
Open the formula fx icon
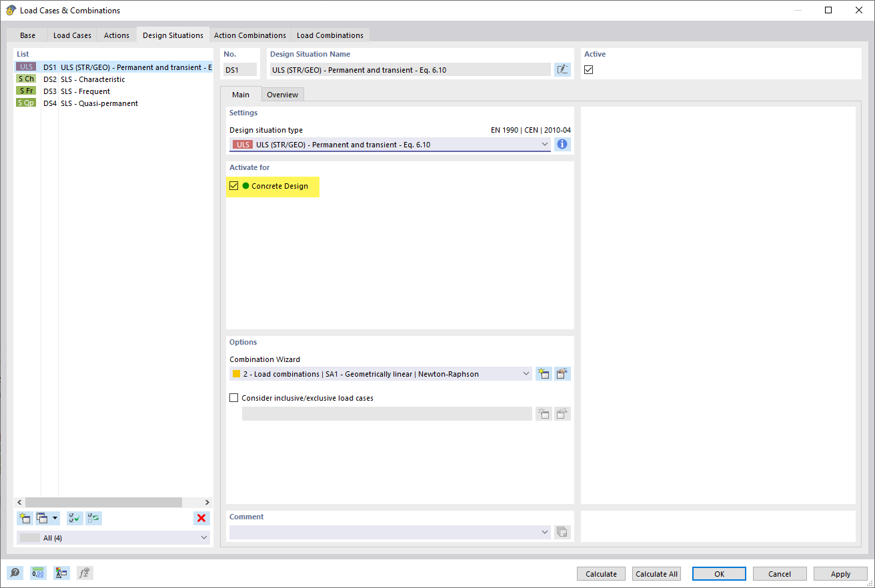[x=85, y=573]
